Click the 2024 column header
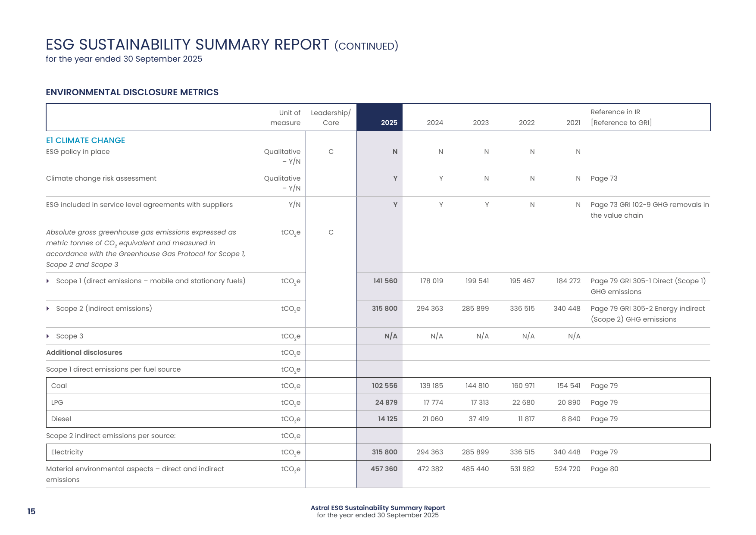The width and height of the screenshot is (756, 535). pyautogui.click(x=435, y=123)
